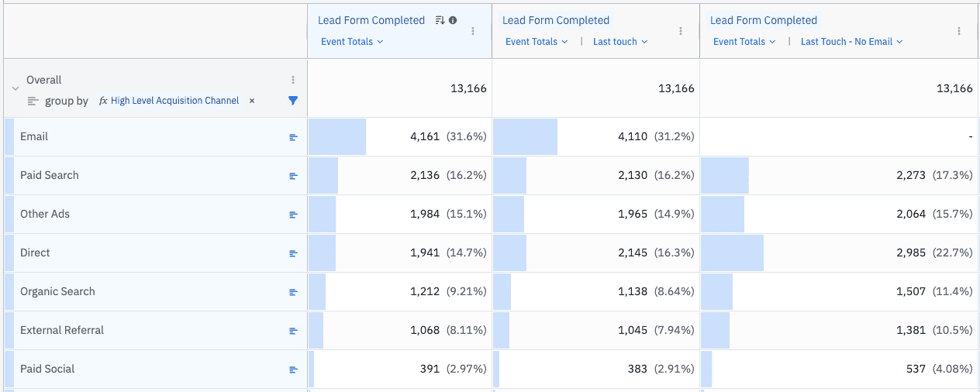Open three-dot menu of Last Touch - No Email column
Viewport: 980px width, 392px height.
click(x=959, y=31)
